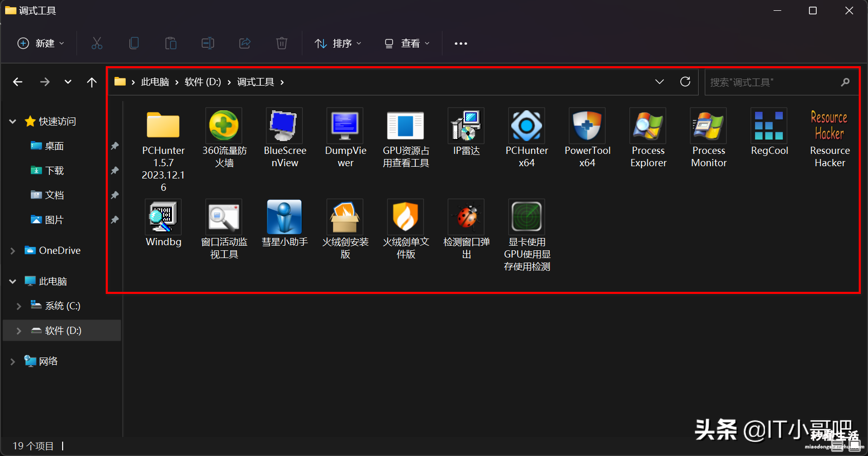Select the 彗星小助手 icon
Screen dimensions: 868x456
coord(284,217)
